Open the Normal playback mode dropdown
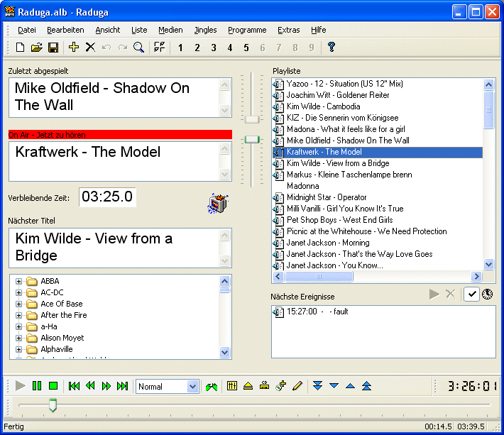This screenshot has width=504, height=435. [192, 387]
